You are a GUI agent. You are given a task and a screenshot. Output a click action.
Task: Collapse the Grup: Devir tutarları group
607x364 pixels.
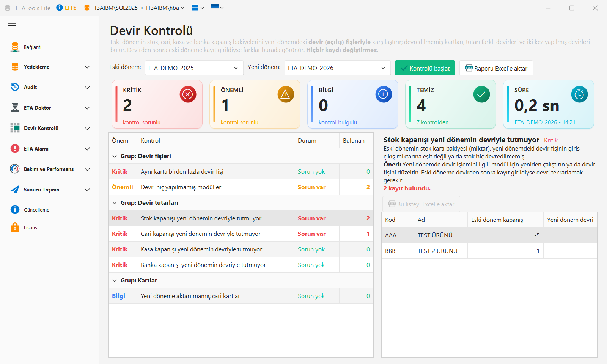[x=115, y=203]
